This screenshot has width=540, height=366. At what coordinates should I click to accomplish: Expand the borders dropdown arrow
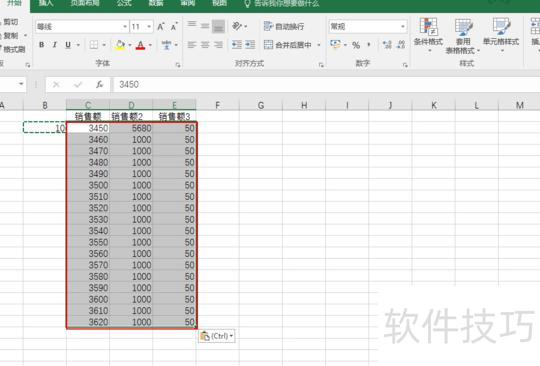click(x=104, y=45)
